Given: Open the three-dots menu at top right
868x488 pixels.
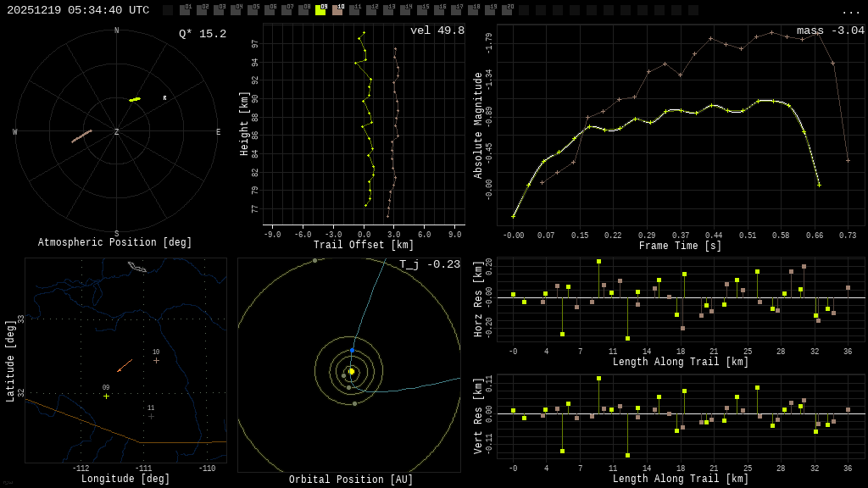Looking at the screenshot, I should pos(850,11).
